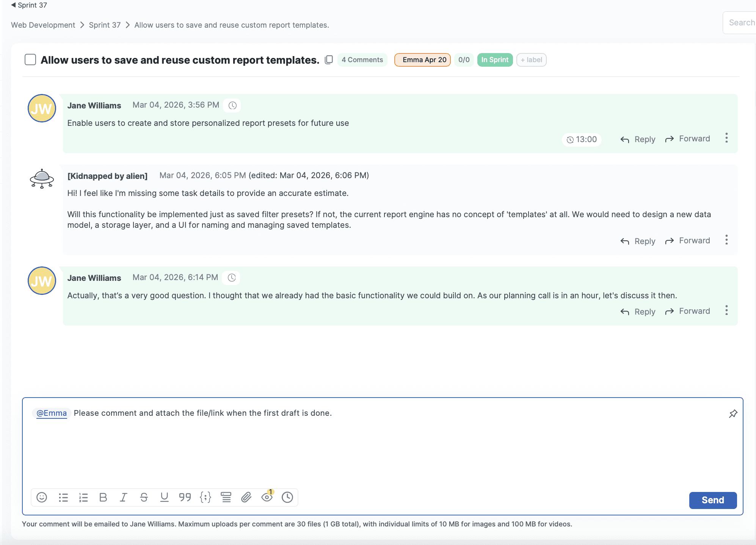Add a new label with + label
Image resolution: width=756 pixels, height=545 pixels.
click(x=531, y=60)
